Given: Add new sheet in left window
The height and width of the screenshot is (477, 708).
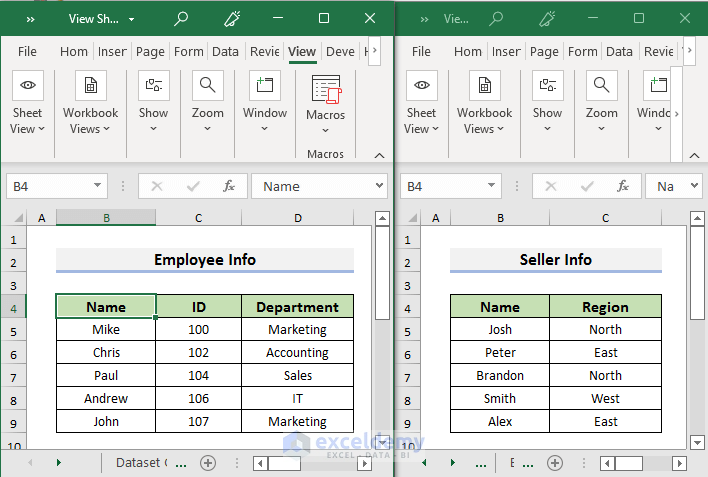Looking at the screenshot, I should tap(208, 463).
